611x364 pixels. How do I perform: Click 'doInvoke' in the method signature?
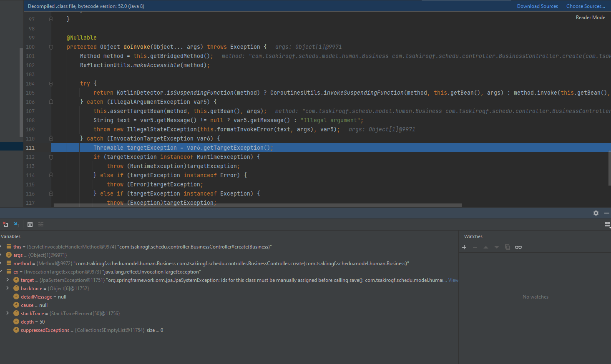[x=136, y=47]
